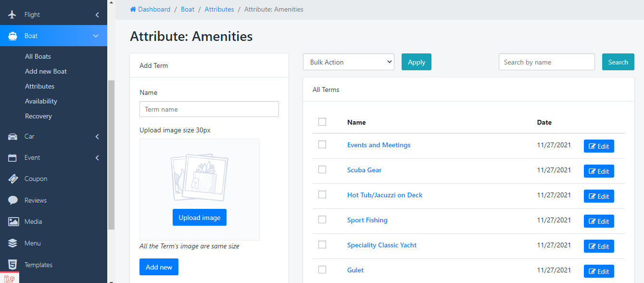The width and height of the screenshot is (644, 283).
Task: Click the Menu layers icon
Action: pos(13,243)
